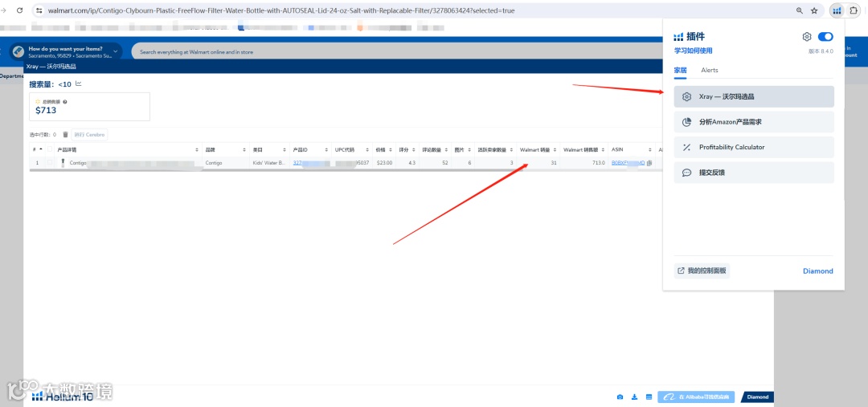
Task: Open the Helium 10 extension icon in toolbar
Action: pyautogui.click(x=837, y=10)
